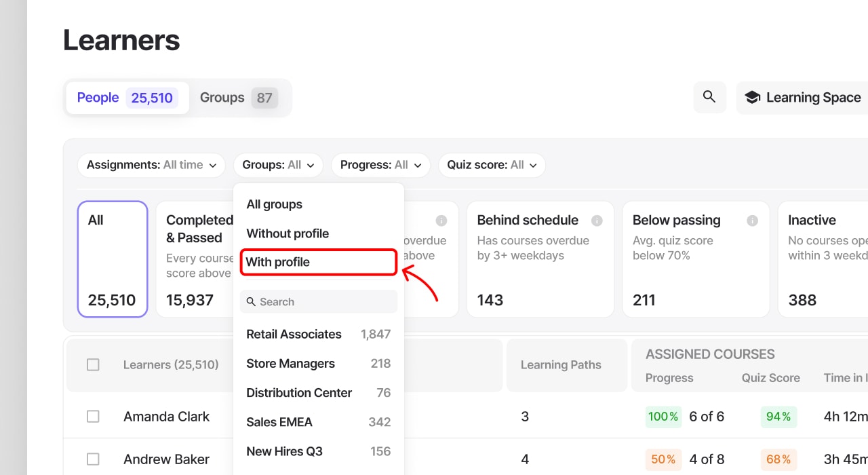Select the header checkbox for all learners
Screen dimensions: 868x475
pyautogui.click(x=93, y=365)
